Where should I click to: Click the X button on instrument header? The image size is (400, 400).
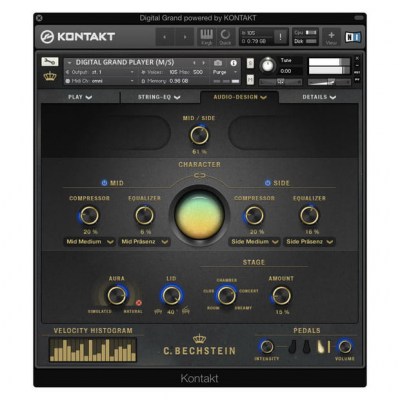(357, 58)
